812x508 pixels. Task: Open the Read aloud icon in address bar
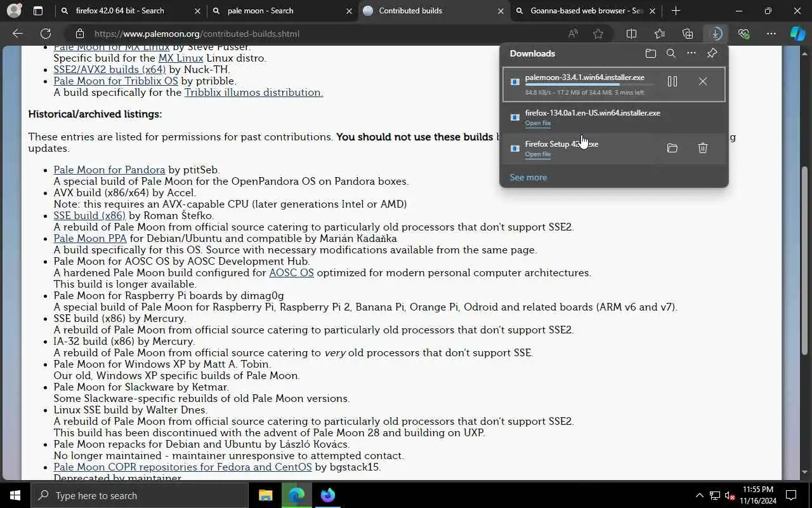coord(573,34)
